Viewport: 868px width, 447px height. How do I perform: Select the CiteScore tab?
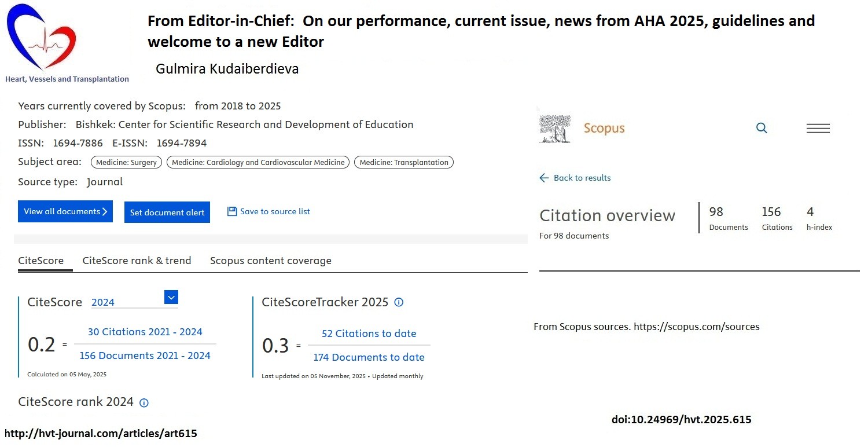(x=41, y=261)
